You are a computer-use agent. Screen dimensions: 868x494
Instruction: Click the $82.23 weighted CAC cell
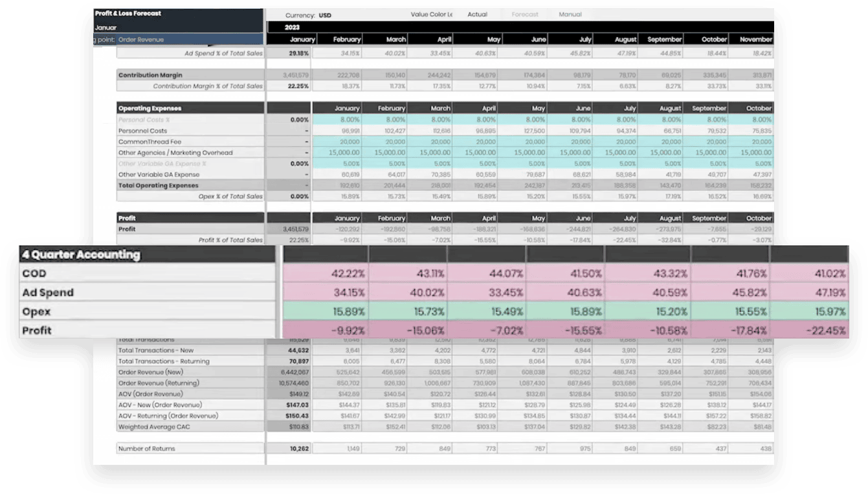pos(706,427)
